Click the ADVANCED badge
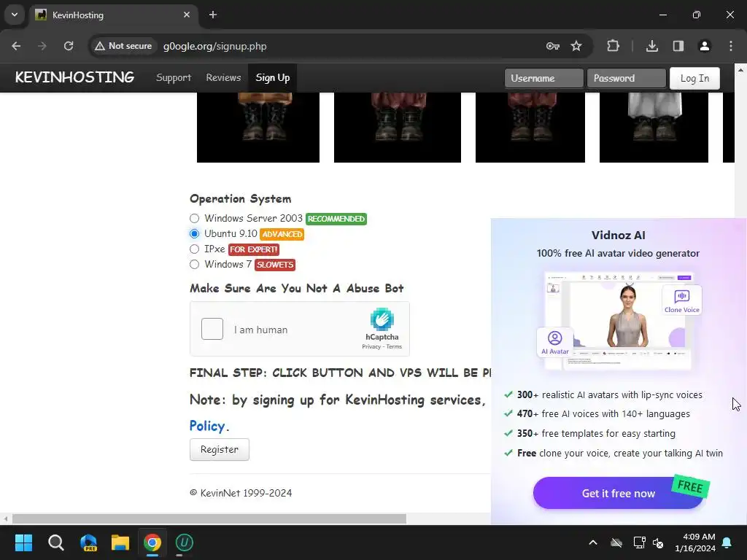This screenshot has height=560, width=747. [282, 234]
